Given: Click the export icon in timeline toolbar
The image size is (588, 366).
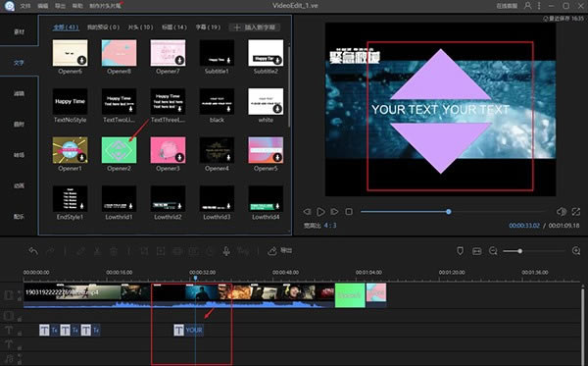Looking at the screenshot, I should (272, 251).
